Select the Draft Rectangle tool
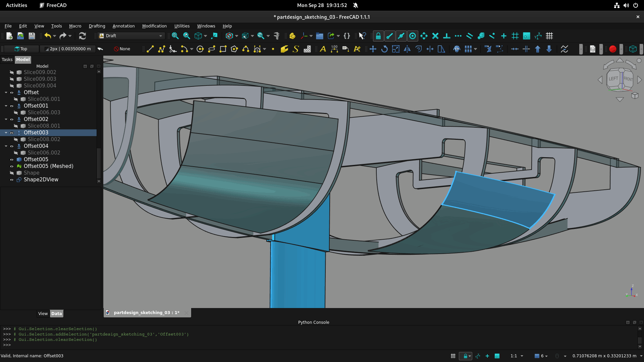 point(223,49)
